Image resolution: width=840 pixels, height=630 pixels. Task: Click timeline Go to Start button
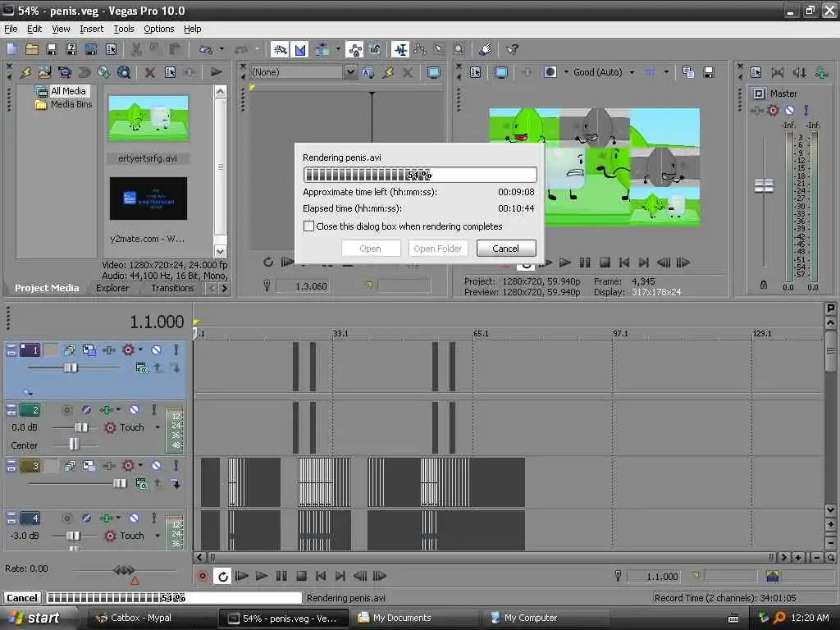click(321, 576)
